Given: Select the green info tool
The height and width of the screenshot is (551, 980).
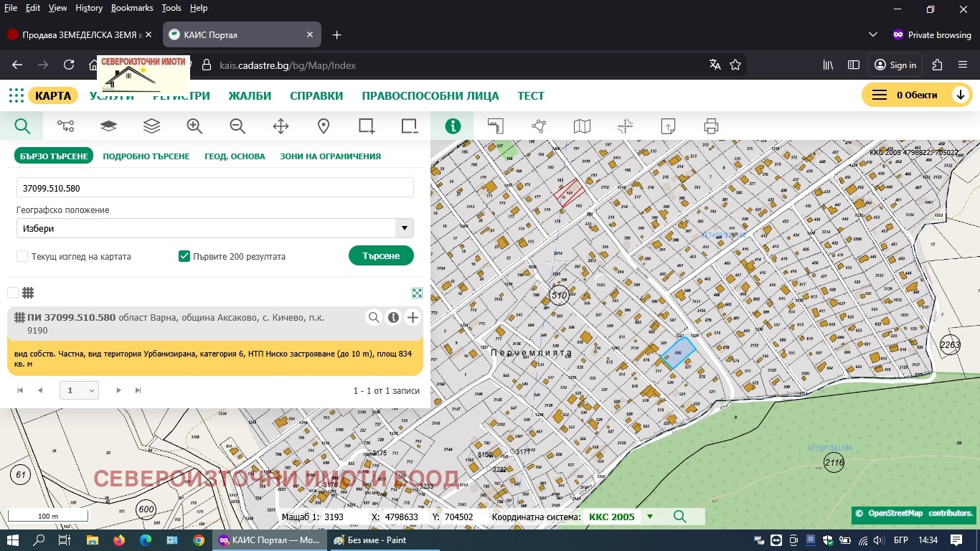Looking at the screenshot, I should pos(453,126).
